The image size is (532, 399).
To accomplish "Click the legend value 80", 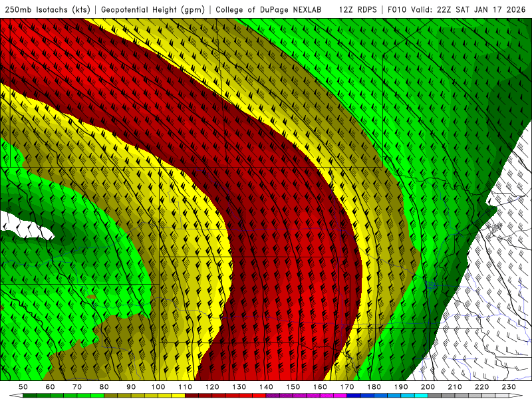I will coord(104,387).
